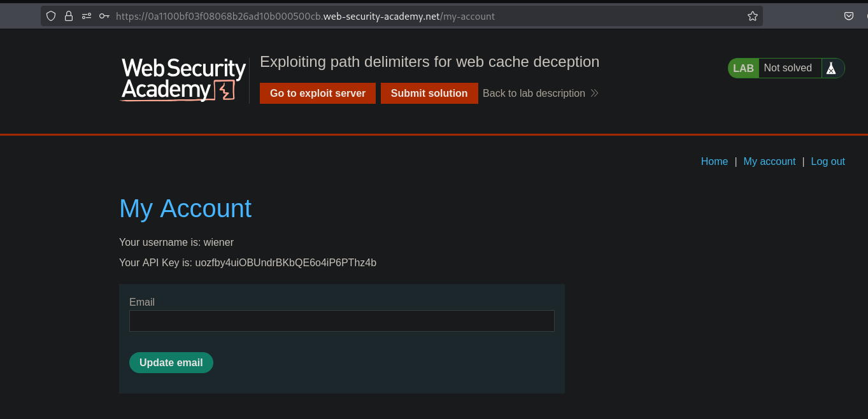This screenshot has height=419, width=868.
Task: Click the Save to Pocket icon
Action: (848, 17)
